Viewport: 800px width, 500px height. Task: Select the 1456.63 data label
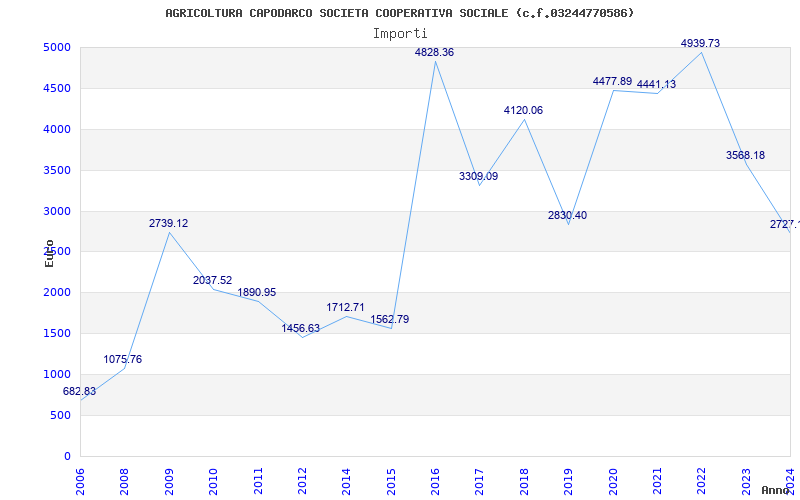(x=301, y=328)
